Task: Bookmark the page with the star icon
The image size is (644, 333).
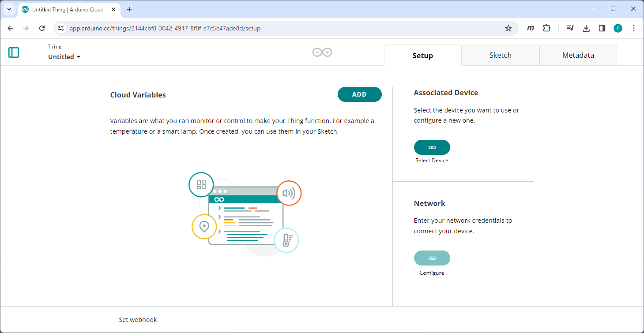Action: coord(508,28)
